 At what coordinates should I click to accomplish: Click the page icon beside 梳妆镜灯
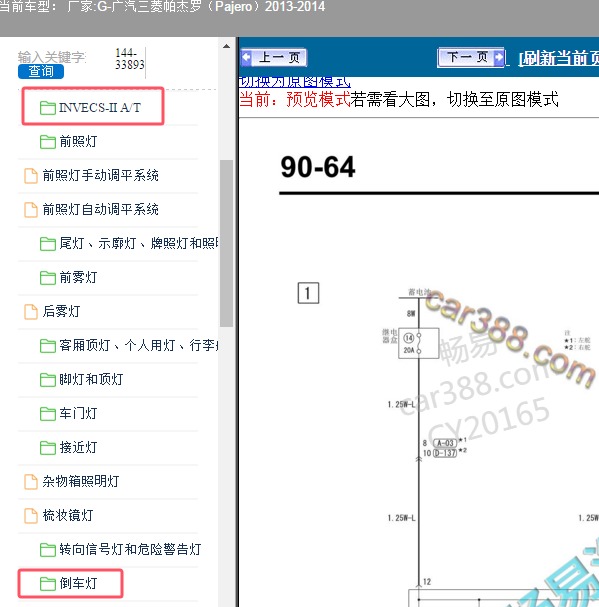pos(31,516)
